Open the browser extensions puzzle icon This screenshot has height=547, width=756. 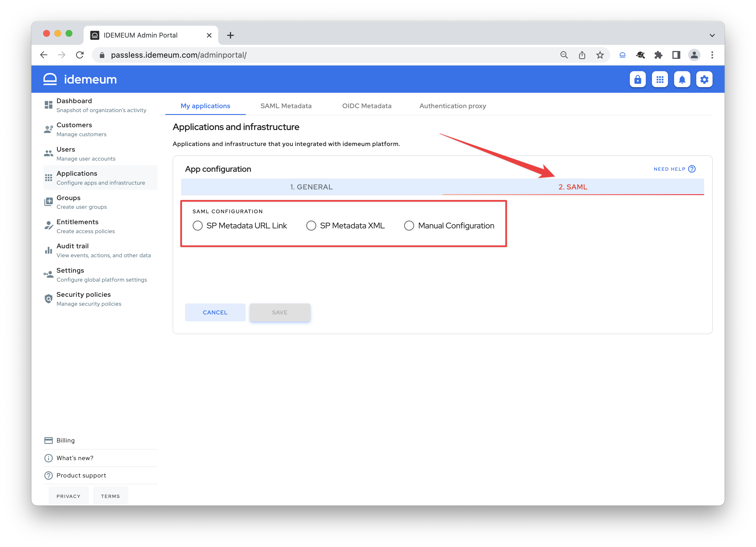click(658, 55)
